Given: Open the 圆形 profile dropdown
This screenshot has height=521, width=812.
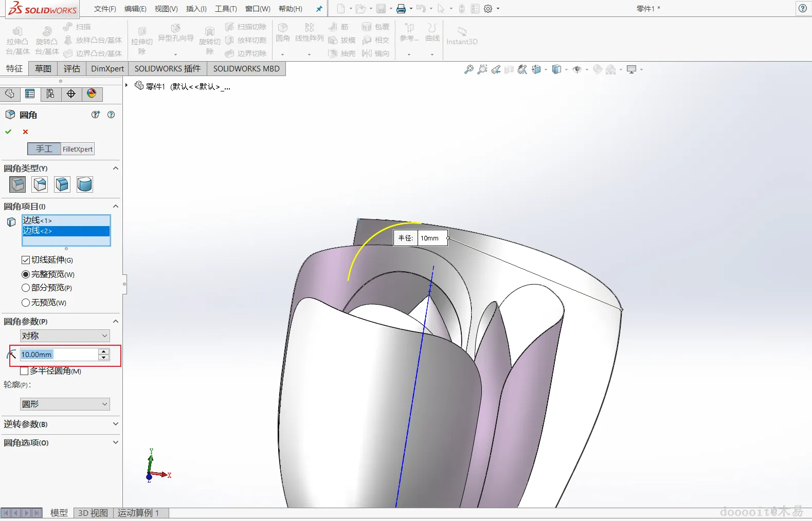Looking at the screenshot, I should click(x=65, y=404).
